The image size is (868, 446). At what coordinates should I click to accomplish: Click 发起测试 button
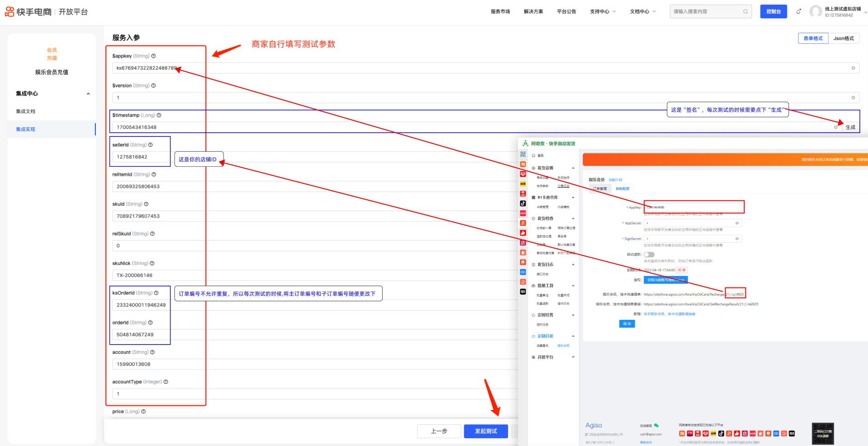[486, 431]
